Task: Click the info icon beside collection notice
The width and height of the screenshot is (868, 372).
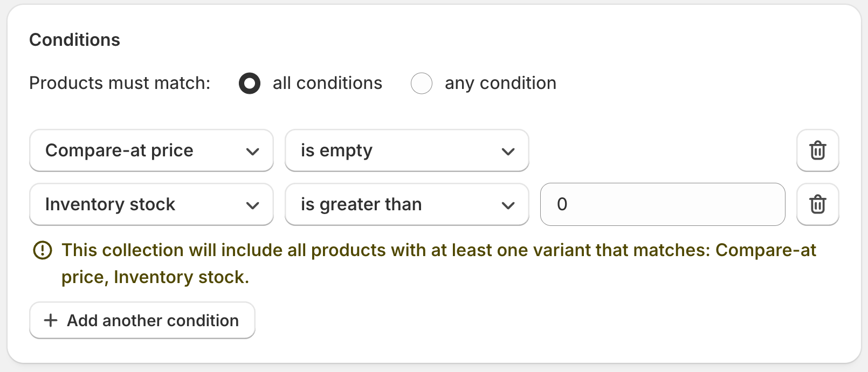Action: point(43,250)
